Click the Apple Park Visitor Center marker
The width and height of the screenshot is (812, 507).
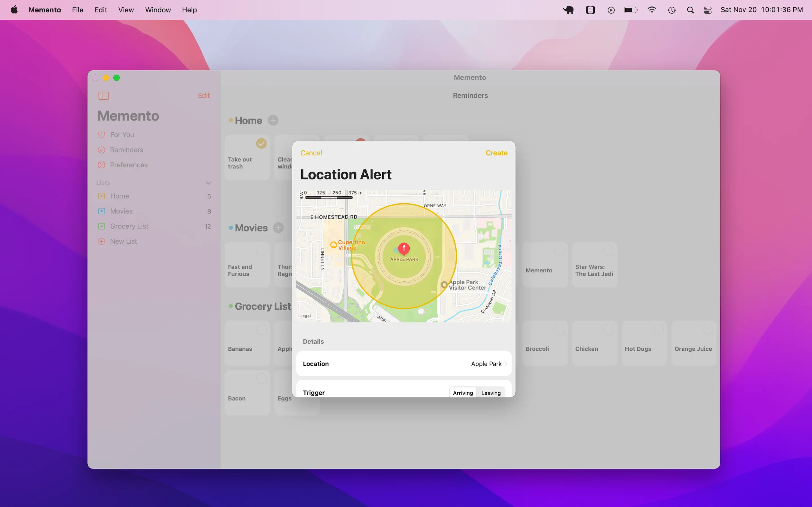click(444, 285)
